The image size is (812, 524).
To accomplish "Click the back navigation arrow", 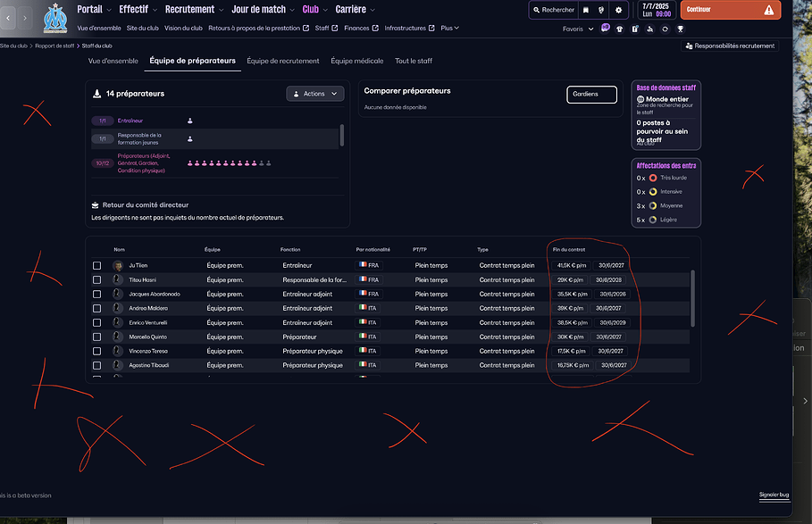I will point(9,18).
